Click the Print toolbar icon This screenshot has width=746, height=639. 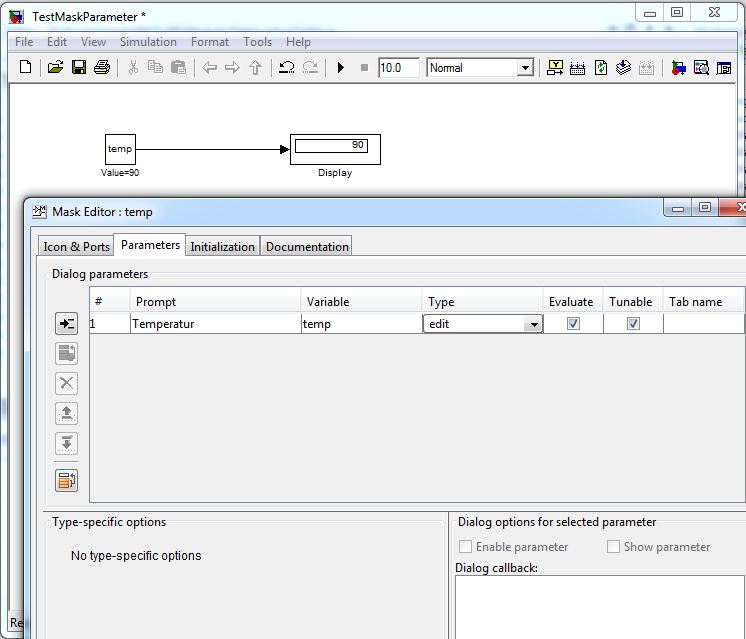(x=101, y=68)
